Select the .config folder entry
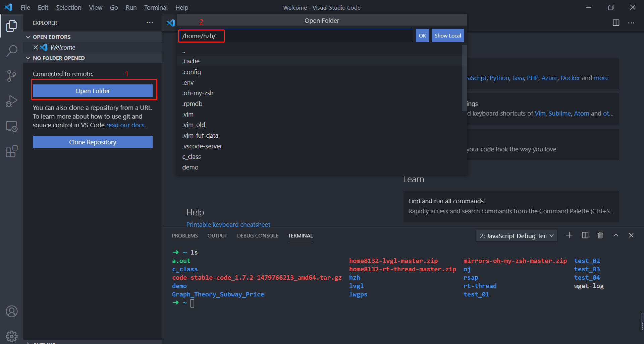This screenshot has width=644, height=344. (x=319, y=72)
